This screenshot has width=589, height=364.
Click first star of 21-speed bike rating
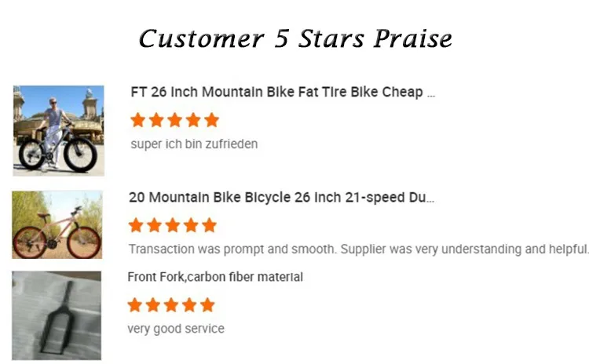point(136,225)
